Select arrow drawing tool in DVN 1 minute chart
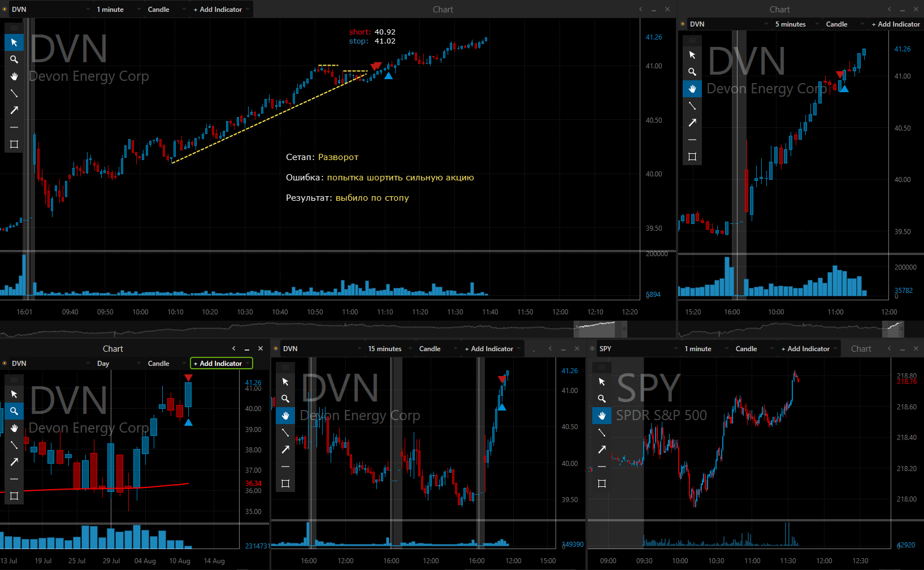 click(14, 110)
